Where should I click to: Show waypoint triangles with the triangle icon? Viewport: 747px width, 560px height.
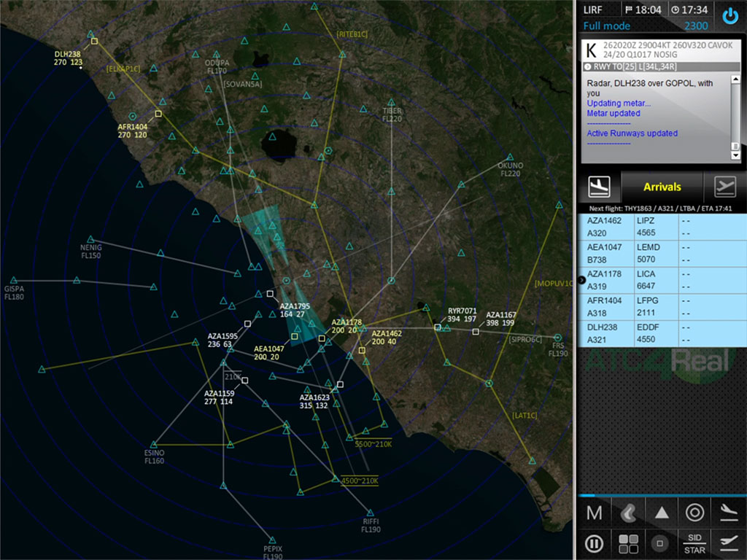(x=662, y=513)
